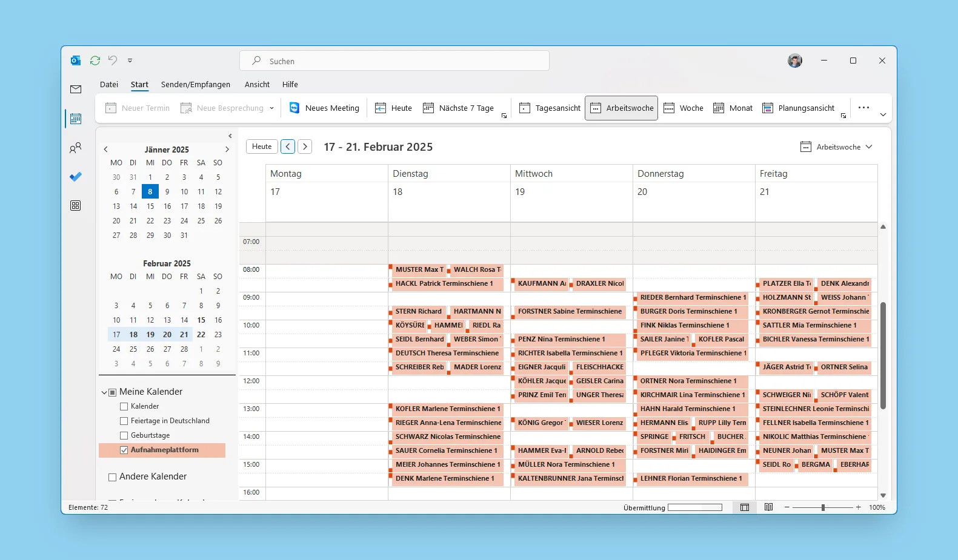
Task: Switch to Planungsansicht view
Action: tap(798, 108)
